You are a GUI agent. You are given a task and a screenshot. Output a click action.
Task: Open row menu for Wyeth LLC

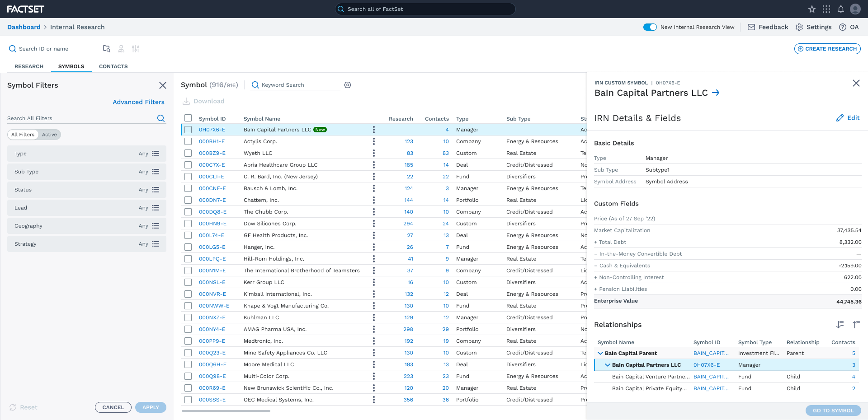click(374, 153)
